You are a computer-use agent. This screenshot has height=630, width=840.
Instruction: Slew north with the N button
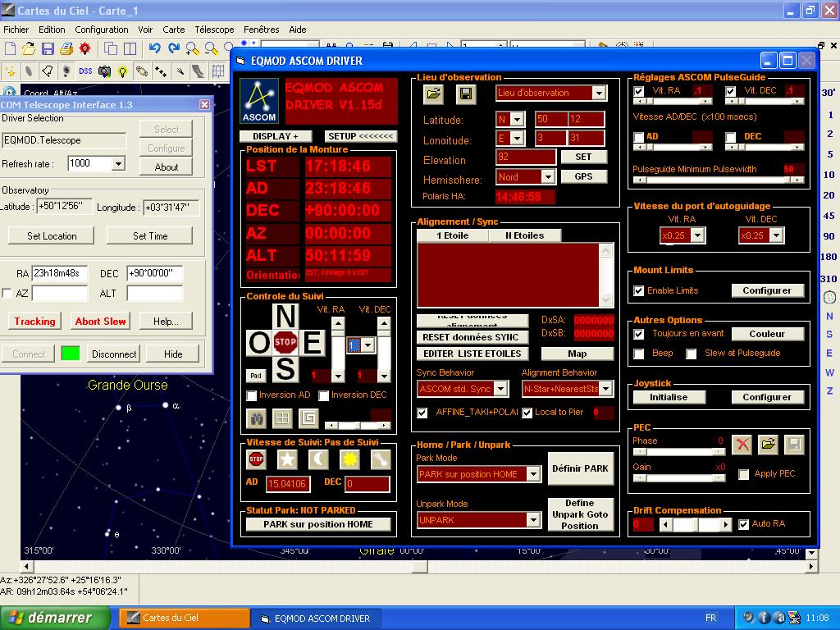tap(285, 317)
